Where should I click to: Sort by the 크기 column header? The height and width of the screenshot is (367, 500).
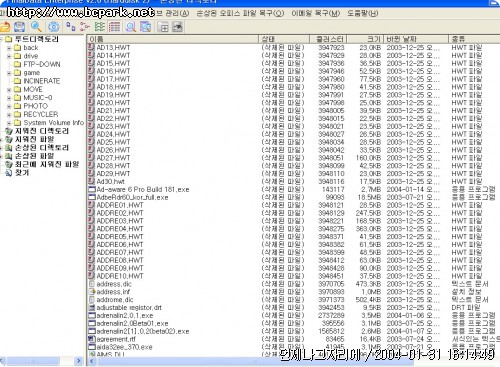(365, 39)
